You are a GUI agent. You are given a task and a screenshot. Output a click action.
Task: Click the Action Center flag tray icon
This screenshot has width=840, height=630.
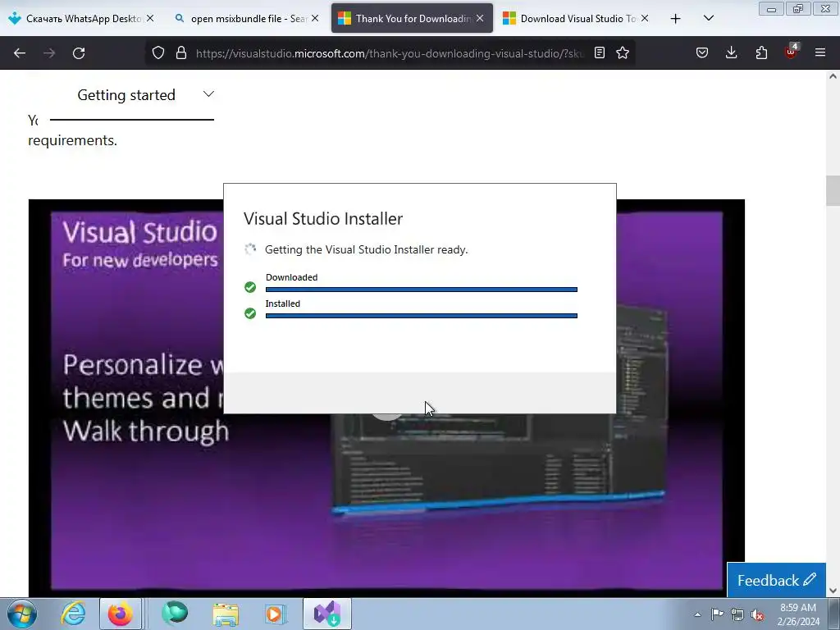[717, 614]
